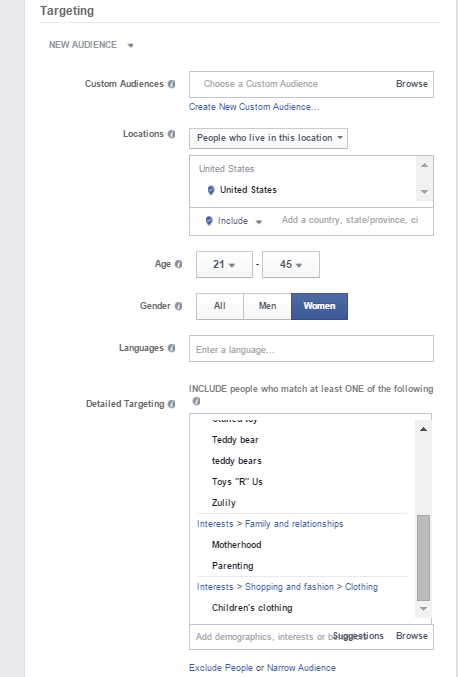Open the Include location dropdown
This screenshot has width=458, height=677.
pyautogui.click(x=234, y=221)
